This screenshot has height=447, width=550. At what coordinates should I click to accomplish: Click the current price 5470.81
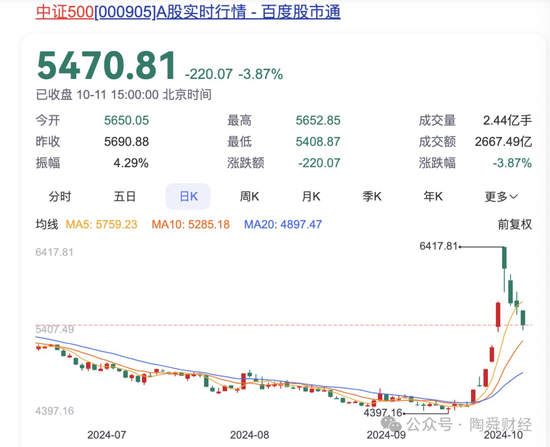(106, 65)
